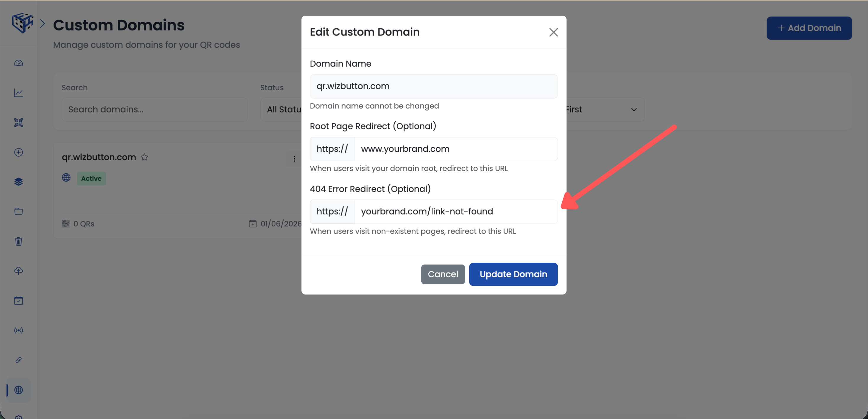
Task: Cancel editing the custom domain
Action: point(443,274)
